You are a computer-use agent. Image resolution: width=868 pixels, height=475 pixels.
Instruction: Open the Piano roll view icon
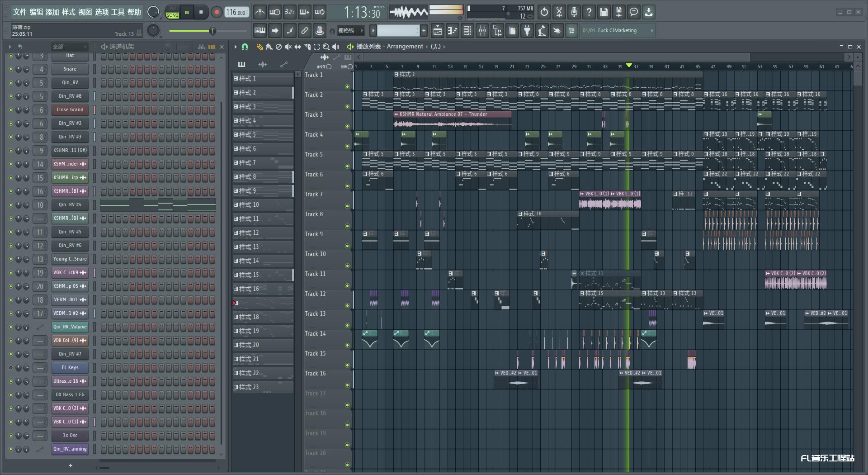pos(453,31)
